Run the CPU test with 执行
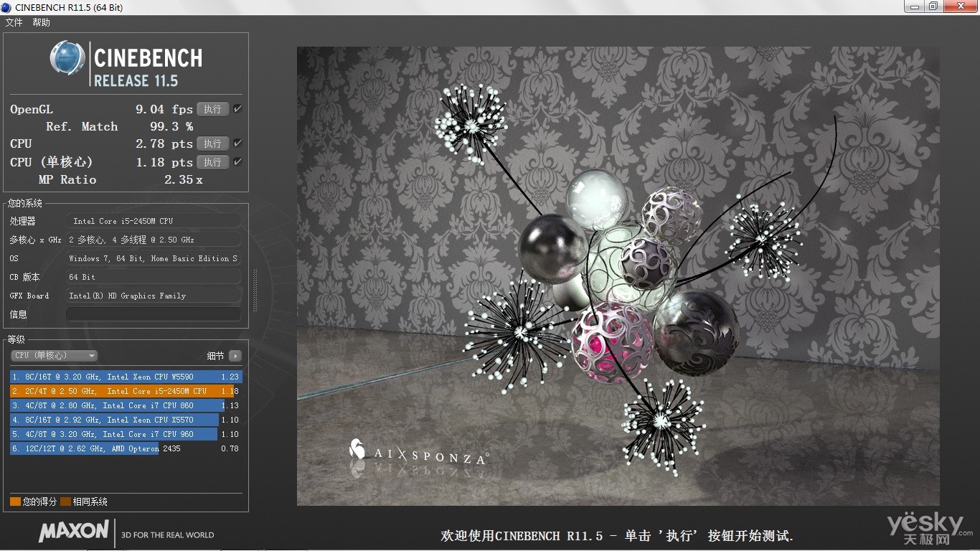This screenshot has width=980, height=551. 213,143
